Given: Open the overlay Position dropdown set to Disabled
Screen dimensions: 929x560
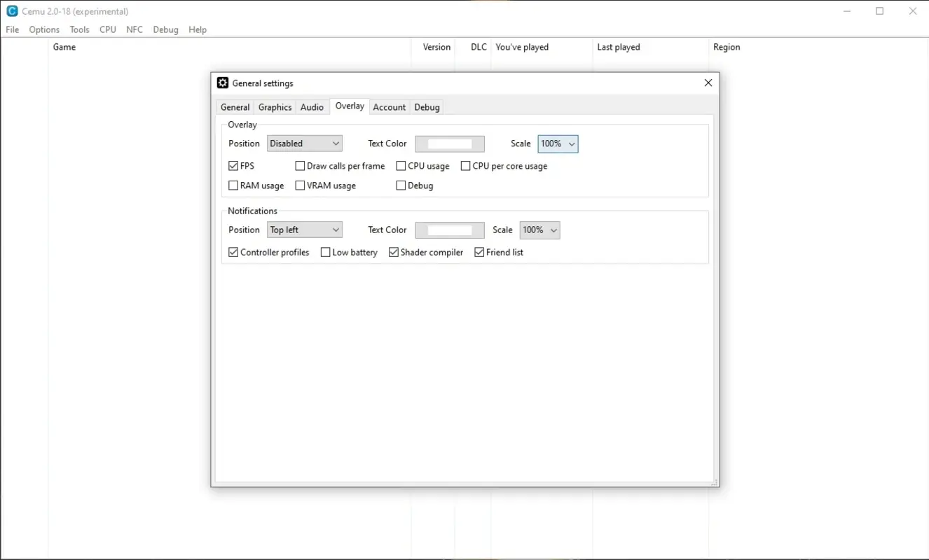Looking at the screenshot, I should coord(304,143).
